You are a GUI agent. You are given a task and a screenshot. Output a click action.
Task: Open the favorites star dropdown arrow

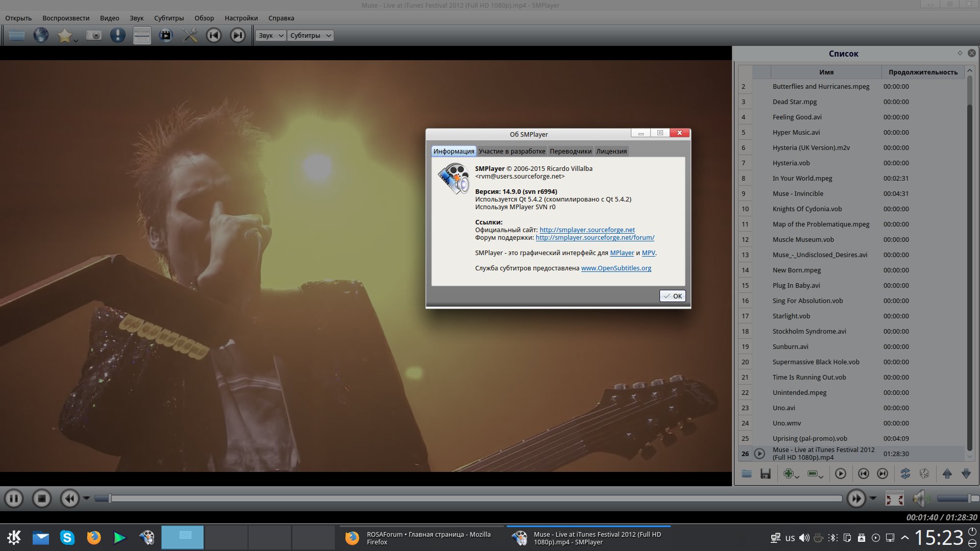click(76, 40)
